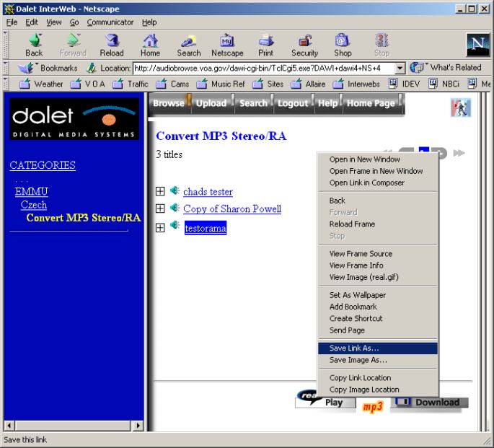This screenshot has height=448, width=494.
Task: Open the IDEV bookmark
Action: (x=404, y=84)
